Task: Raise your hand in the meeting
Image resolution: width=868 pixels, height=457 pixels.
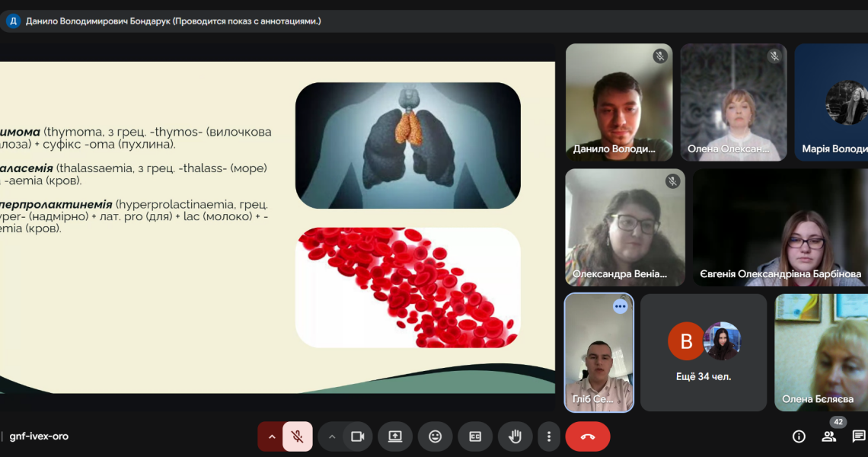Action: (x=515, y=436)
